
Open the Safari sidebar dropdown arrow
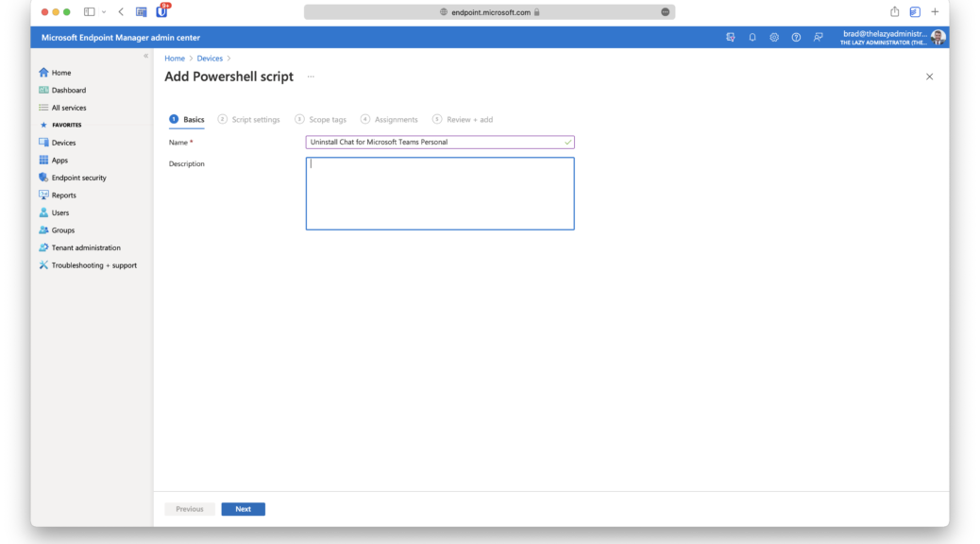click(x=104, y=12)
